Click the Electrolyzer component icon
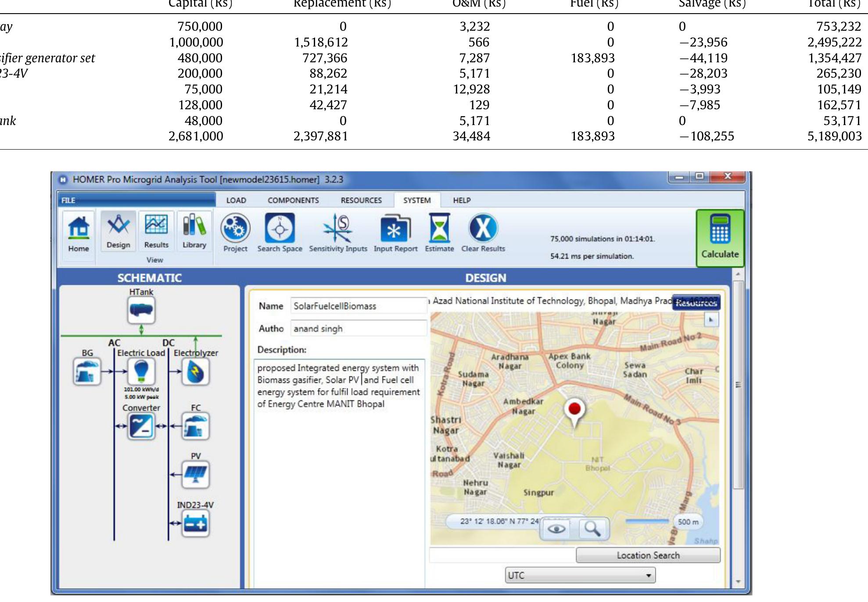Screen dimensions: 868x602 [195, 372]
